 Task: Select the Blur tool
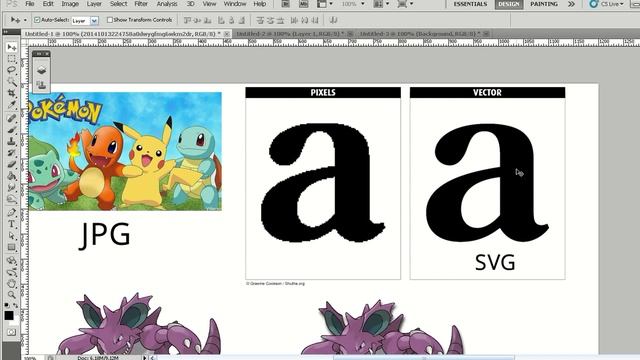11,187
